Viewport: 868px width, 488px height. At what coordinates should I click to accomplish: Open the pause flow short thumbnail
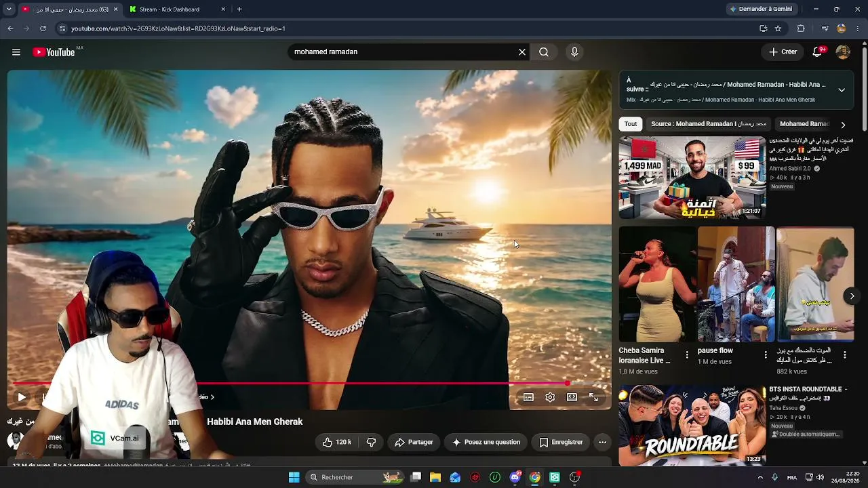[736, 284]
